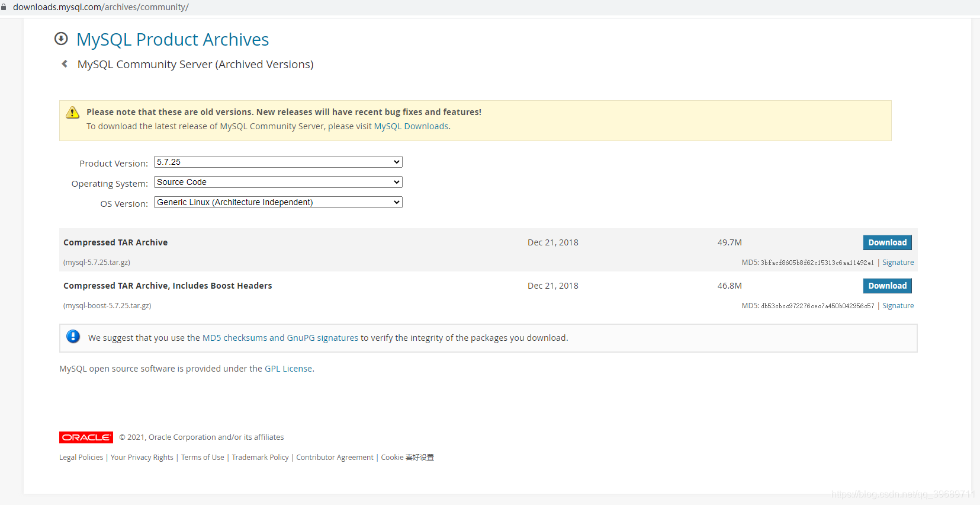Click the download circle icon beside MySQL Product Archives

click(x=61, y=39)
